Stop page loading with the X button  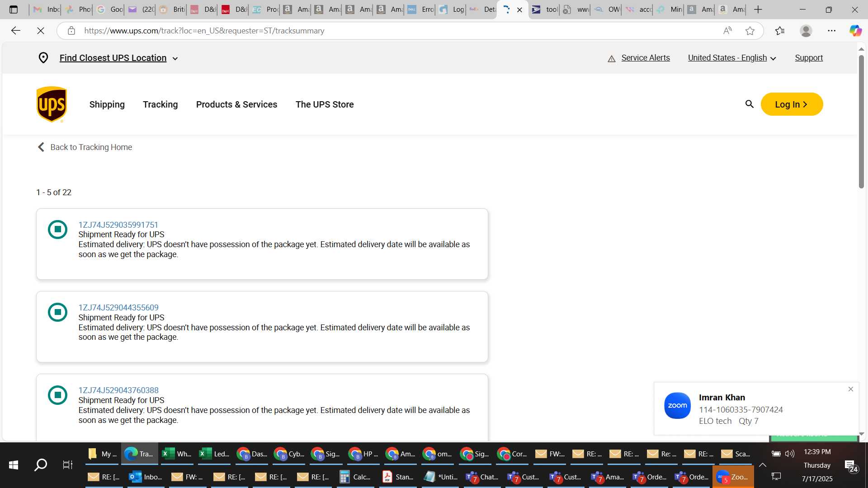(x=41, y=31)
